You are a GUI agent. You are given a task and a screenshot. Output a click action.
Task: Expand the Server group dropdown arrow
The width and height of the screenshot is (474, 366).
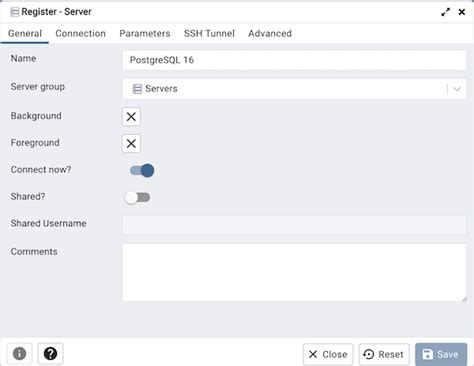pos(457,89)
